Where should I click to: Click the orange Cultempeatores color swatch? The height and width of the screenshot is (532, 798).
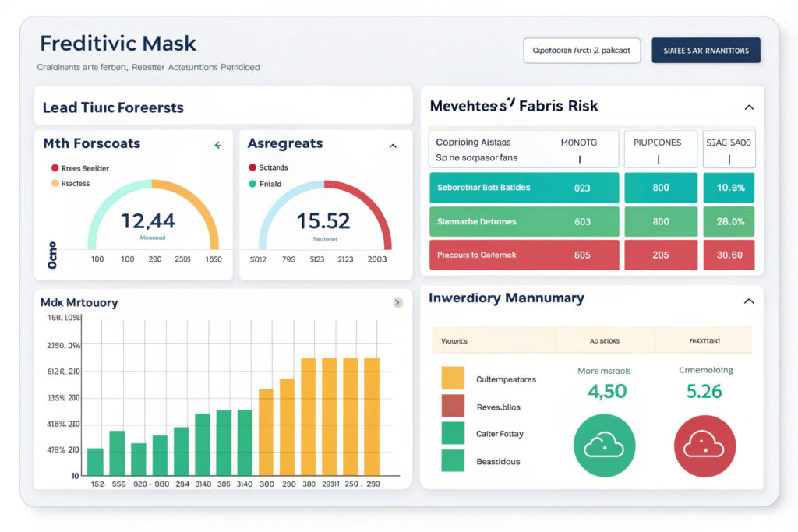pos(453,379)
